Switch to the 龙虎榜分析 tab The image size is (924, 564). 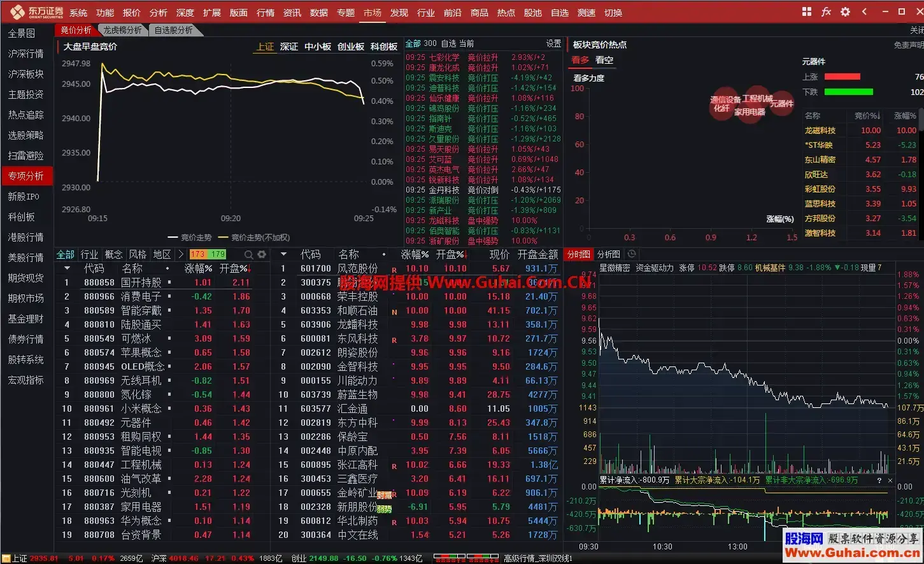click(123, 30)
